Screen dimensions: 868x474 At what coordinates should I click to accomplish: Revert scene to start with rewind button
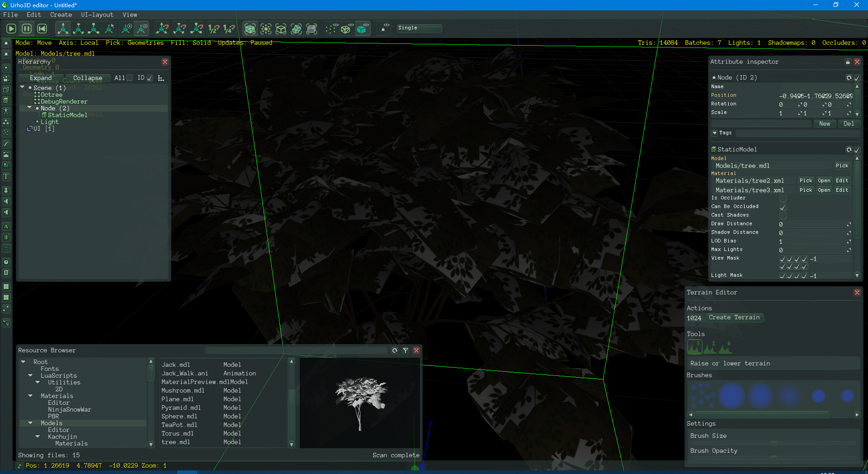[42, 29]
